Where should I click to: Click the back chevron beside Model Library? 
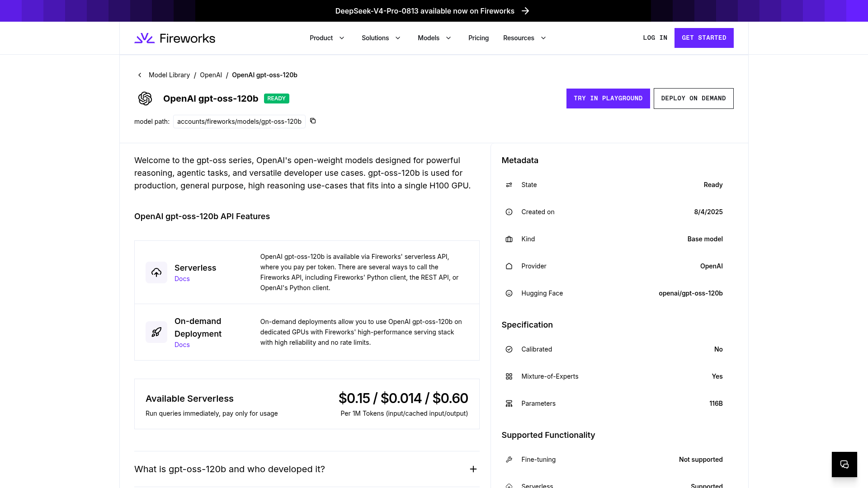pyautogui.click(x=140, y=75)
